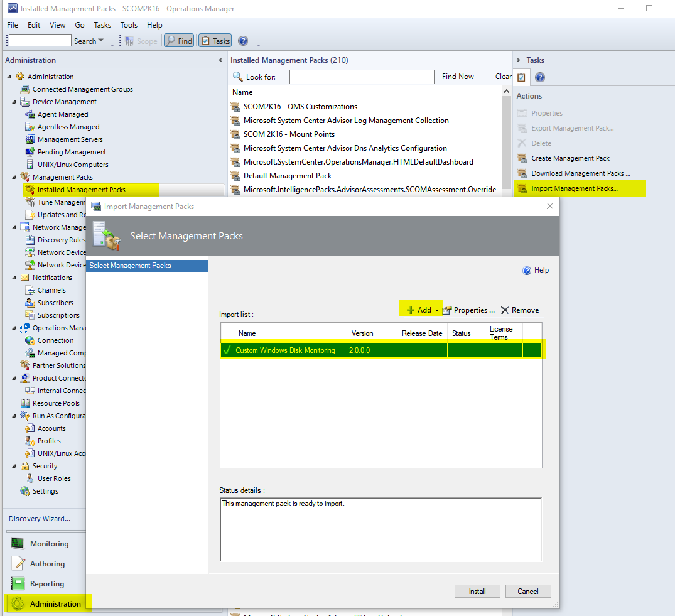Select the Agent Managed icon

click(x=30, y=114)
